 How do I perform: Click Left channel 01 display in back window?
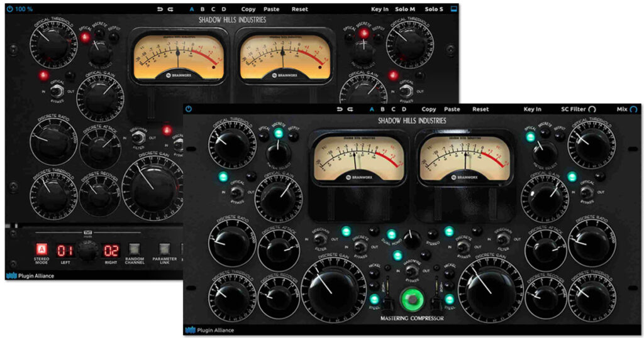coord(65,250)
